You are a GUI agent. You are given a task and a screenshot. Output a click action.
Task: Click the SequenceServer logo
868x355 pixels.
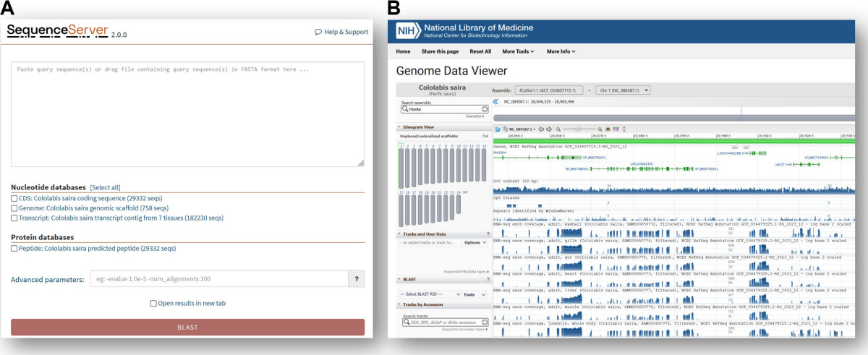[x=57, y=30]
